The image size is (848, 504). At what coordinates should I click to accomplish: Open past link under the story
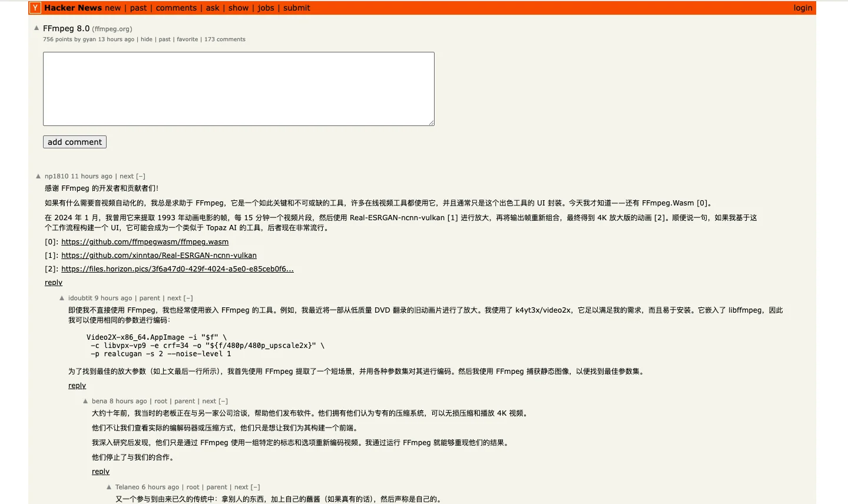point(165,39)
